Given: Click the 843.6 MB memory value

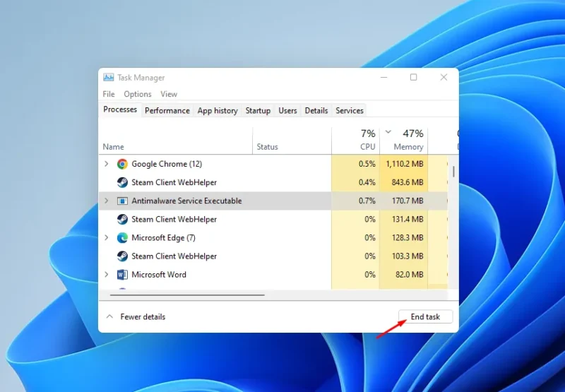Looking at the screenshot, I should 408,182.
